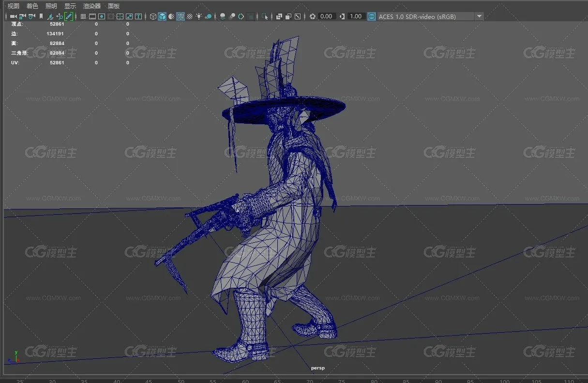
Task: Click the camera Bookmarks icon
Action: [x=41, y=16]
